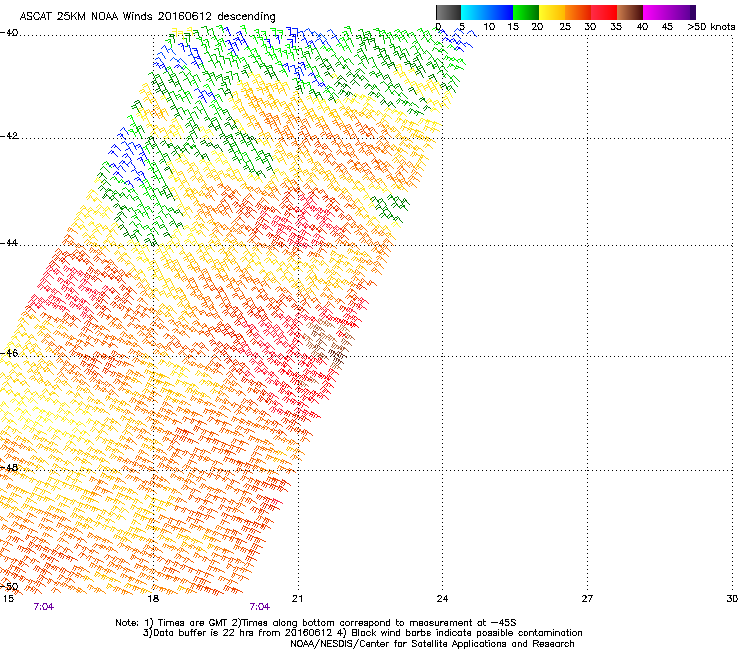Image resolution: width=740 pixels, height=650 pixels.
Task: Click the latitude label '-48'
Action: coord(9,468)
